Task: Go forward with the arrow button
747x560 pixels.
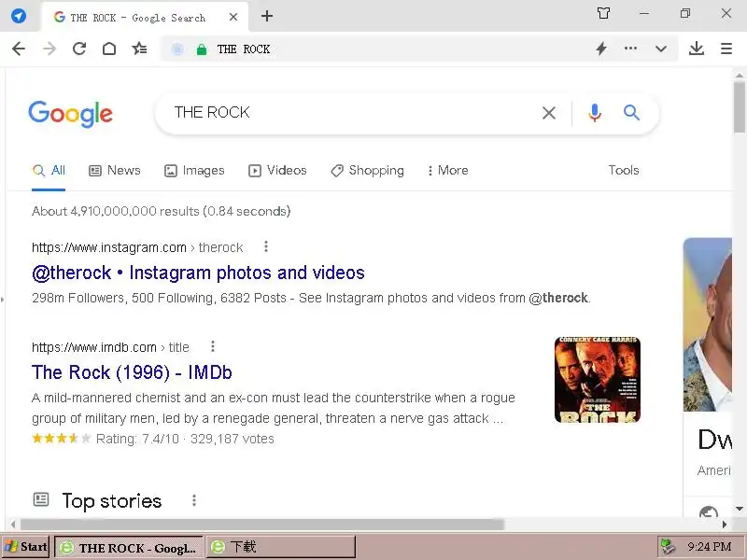Action: (x=49, y=49)
